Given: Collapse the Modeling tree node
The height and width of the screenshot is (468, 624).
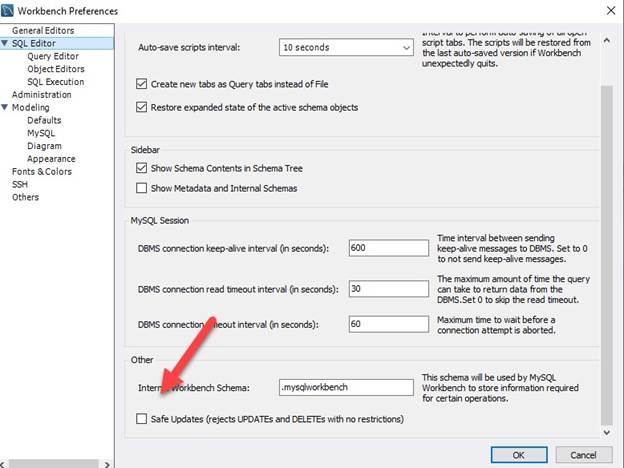Looking at the screenshot, I should tap(4, 107).
